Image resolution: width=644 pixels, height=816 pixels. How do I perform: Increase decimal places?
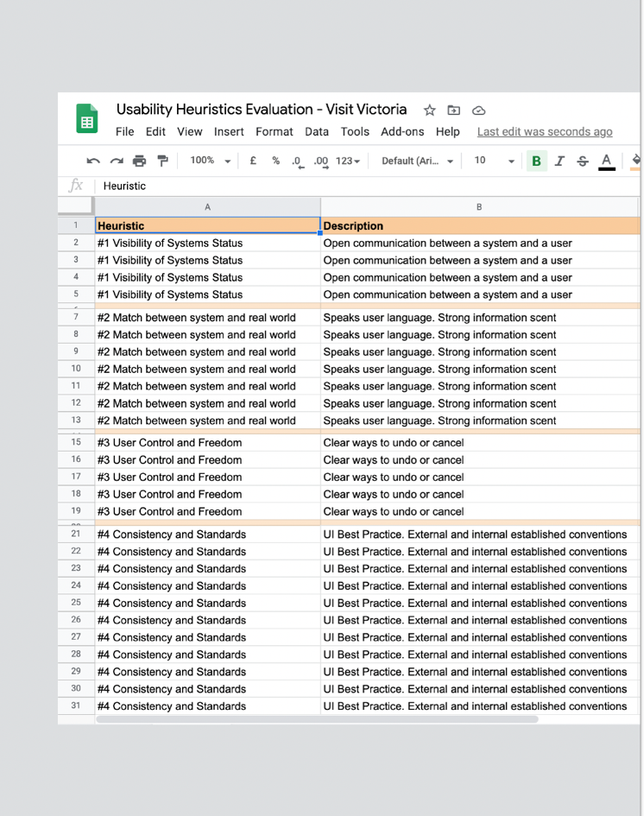(x=321, y=161)
